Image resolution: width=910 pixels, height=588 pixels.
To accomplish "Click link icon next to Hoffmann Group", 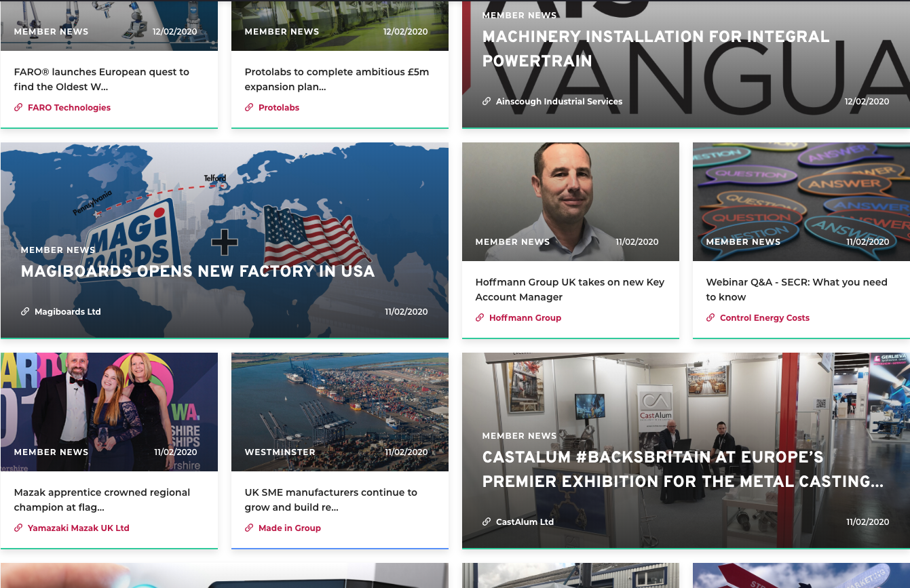I will tap(480, 317).
